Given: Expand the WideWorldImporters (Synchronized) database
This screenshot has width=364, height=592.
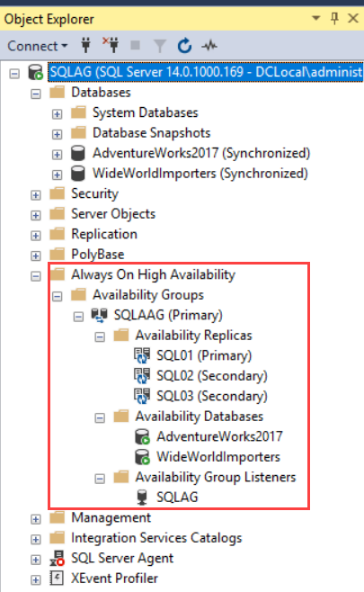Looking at the screenshot, I should click(x=57, y=175).
